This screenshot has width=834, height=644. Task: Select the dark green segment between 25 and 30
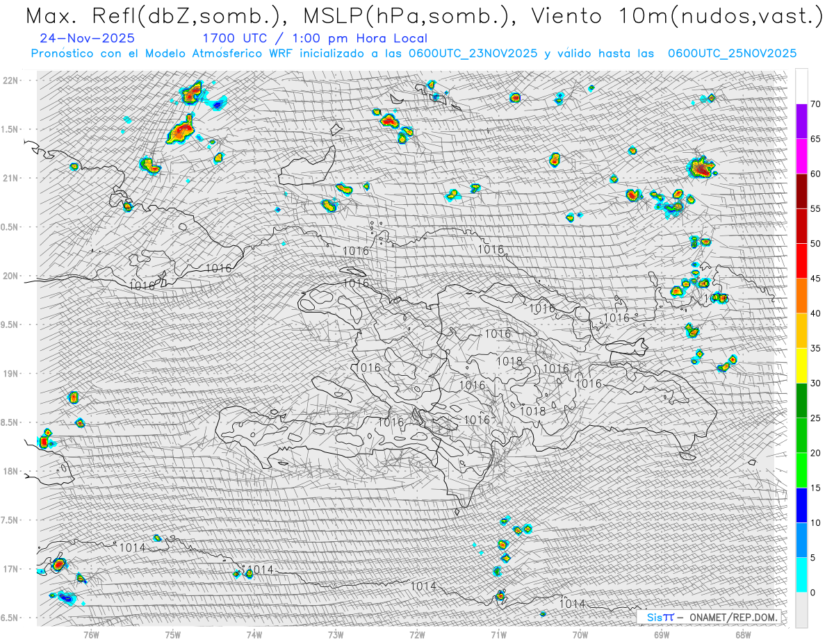(x=801, y=400)
